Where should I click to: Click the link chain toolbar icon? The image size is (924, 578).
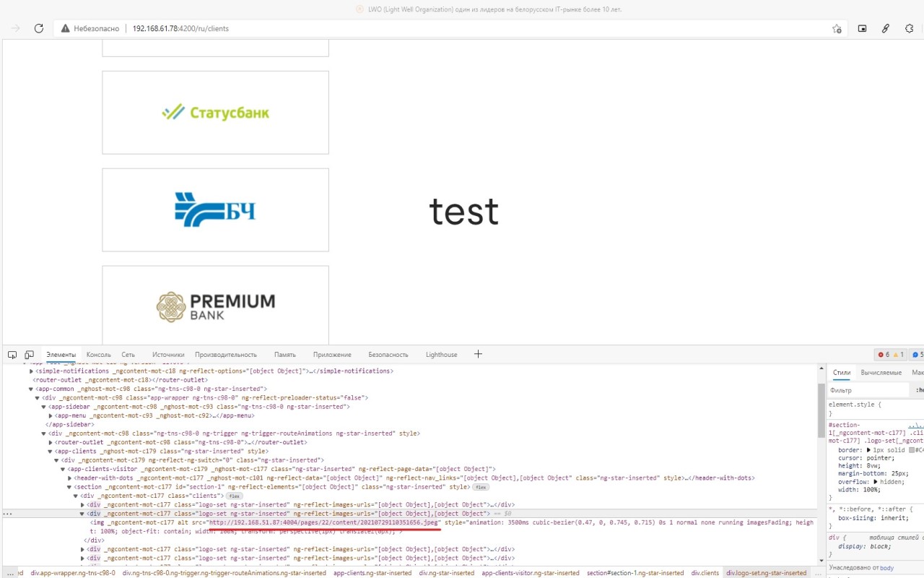(886, 28)
